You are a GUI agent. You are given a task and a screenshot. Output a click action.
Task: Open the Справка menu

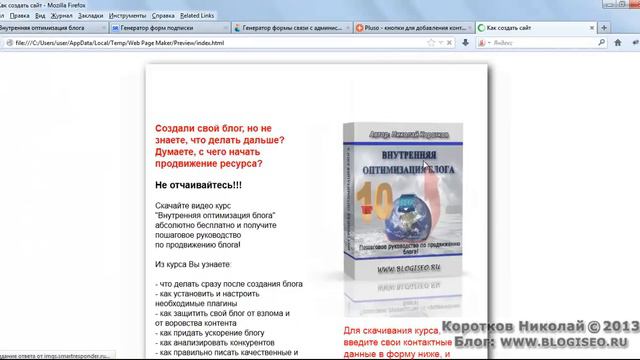coord(163,16)
